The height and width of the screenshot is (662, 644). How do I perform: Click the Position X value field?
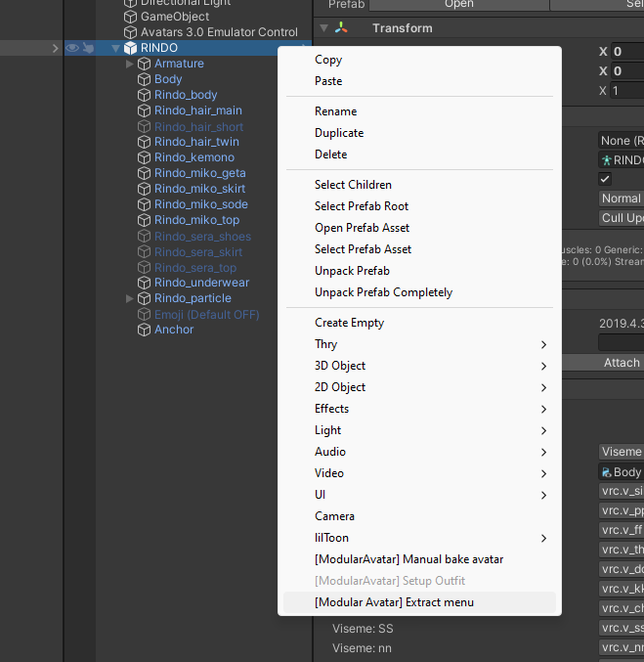coord(626,52)
